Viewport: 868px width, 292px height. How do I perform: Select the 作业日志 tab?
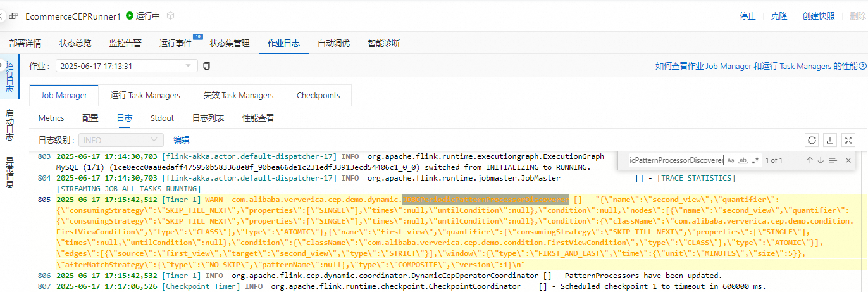click(283, 43)
